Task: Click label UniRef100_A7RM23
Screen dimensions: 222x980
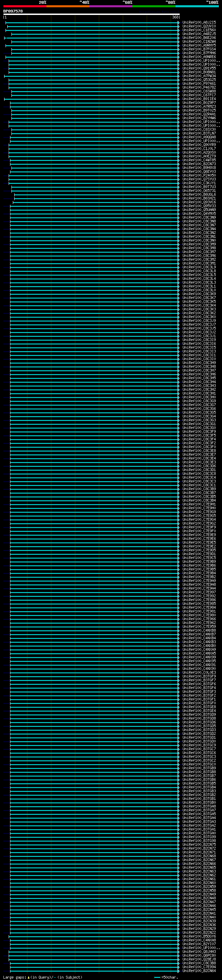Action: coord(199,106)
